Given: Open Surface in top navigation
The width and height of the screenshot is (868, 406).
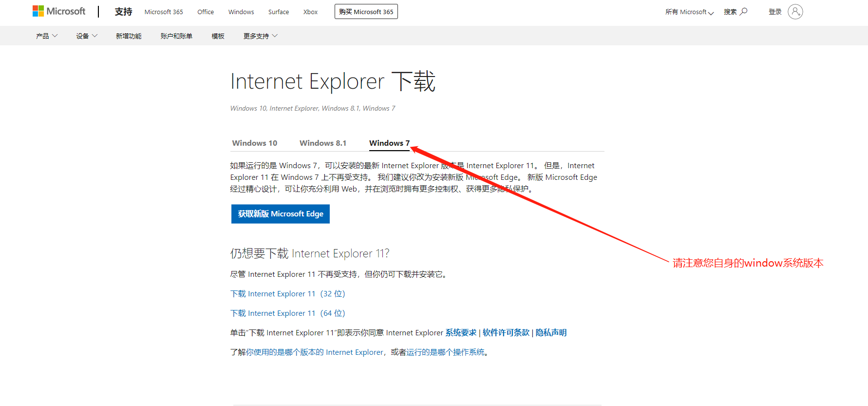Looking at the screenshot, I should [x=279, y=12].
